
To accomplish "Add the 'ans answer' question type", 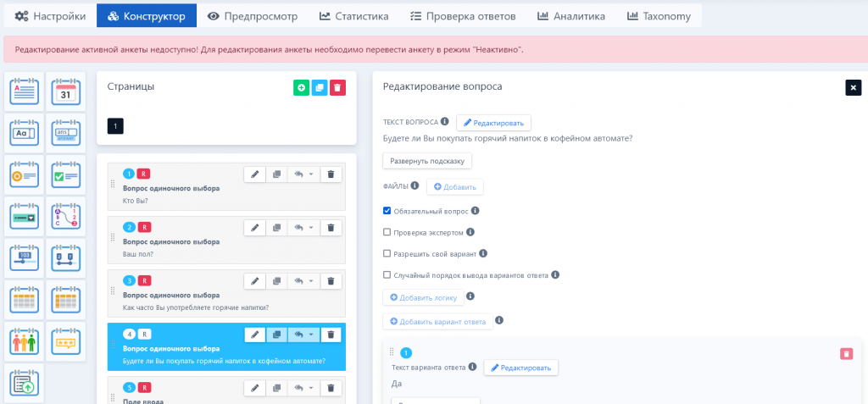I will point(66,133).
